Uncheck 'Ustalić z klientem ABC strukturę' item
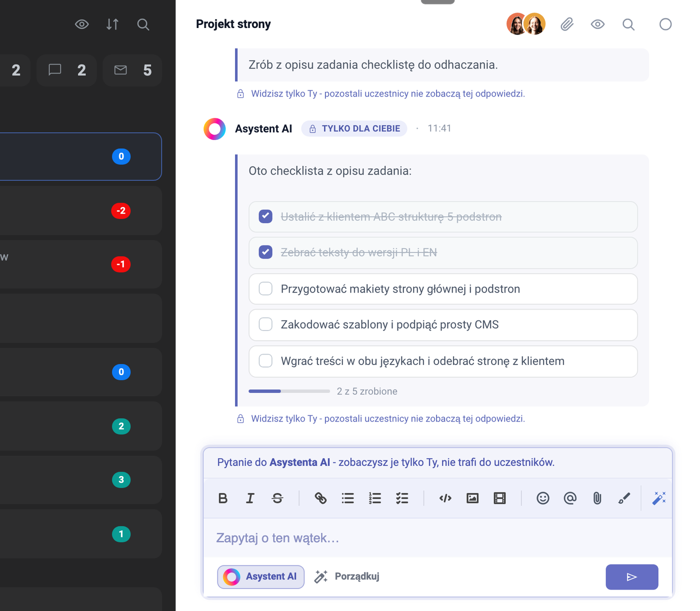The height and width of the screenshot is (611, 700). (x=265, y=216)
